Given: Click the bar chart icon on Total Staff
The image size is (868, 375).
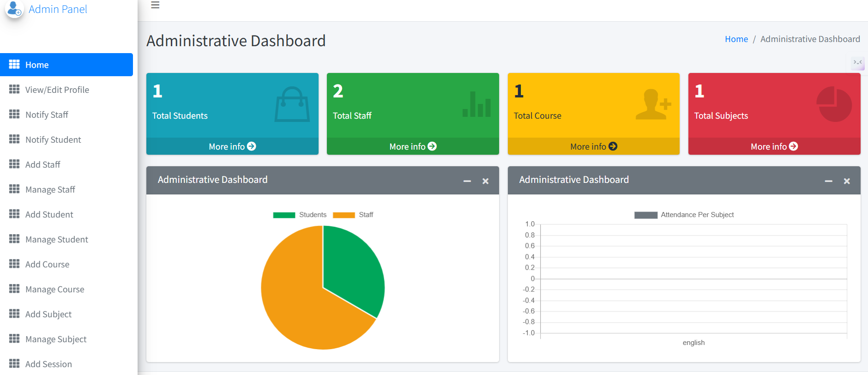Looking at the screenshot, I should 476,104.
